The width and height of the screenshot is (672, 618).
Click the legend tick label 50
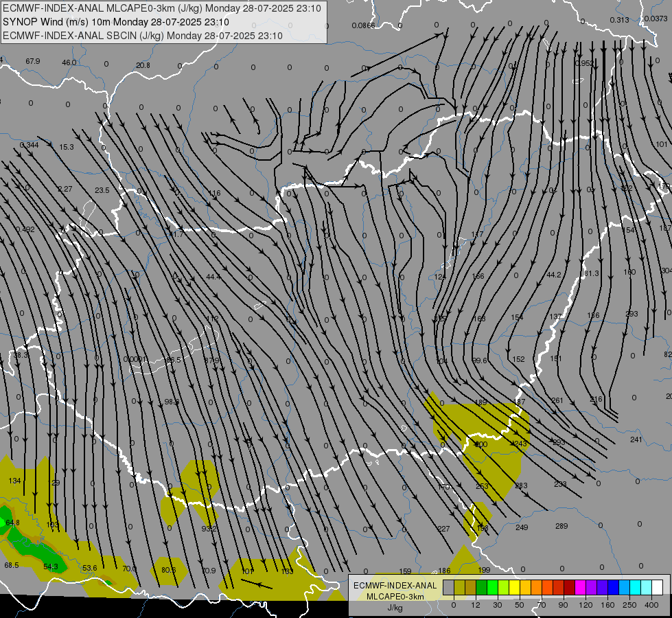[x=520, y=605]
